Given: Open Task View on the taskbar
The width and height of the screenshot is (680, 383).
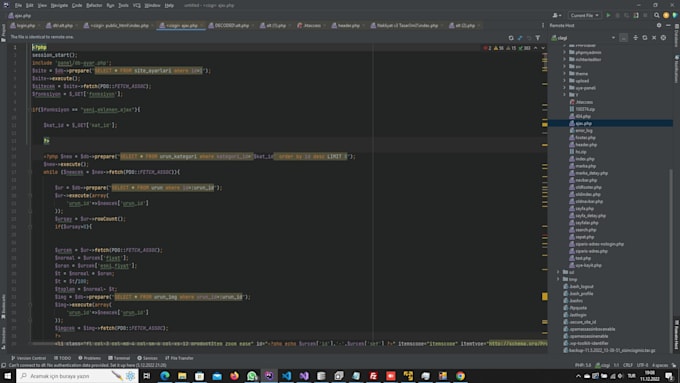Looking at the screenshot, I should click(147, 376).
